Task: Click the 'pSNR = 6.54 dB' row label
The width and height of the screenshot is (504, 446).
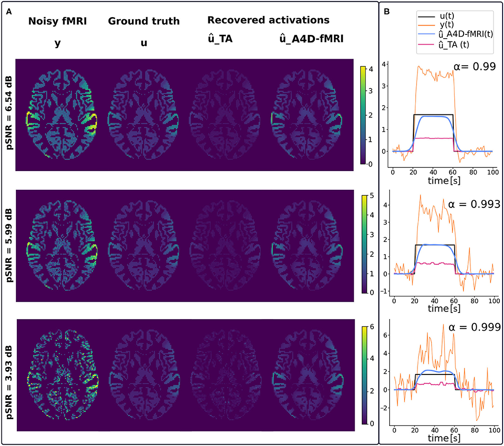Action: pos(9,113)
